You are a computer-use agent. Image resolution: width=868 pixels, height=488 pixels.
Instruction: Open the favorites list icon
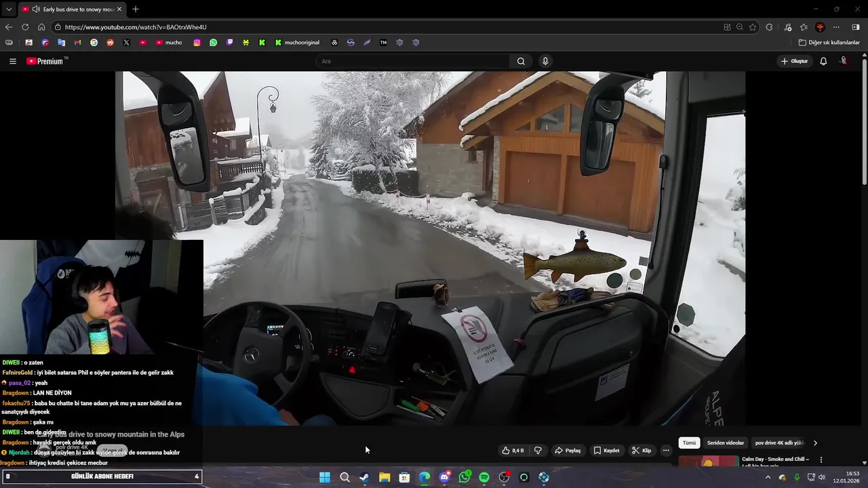pyautogui.click(x=804, y=27)
